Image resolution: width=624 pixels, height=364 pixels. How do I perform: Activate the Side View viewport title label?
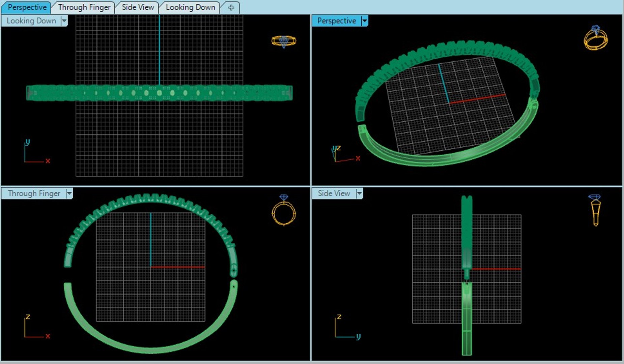[334, 193]
